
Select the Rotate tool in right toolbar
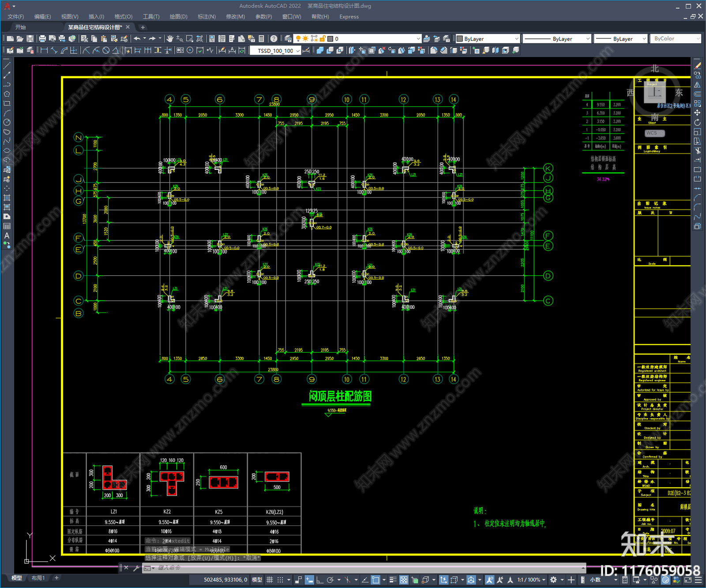tap(697, 122)
